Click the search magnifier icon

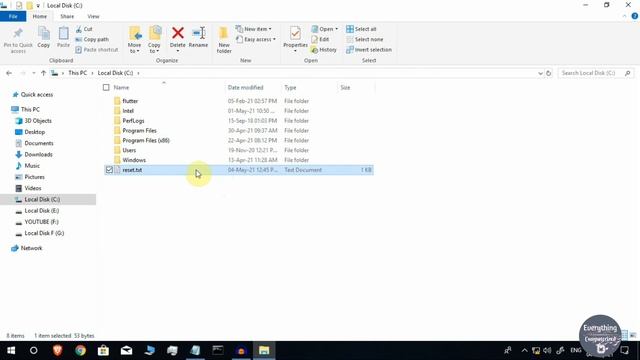pos(628,73)
